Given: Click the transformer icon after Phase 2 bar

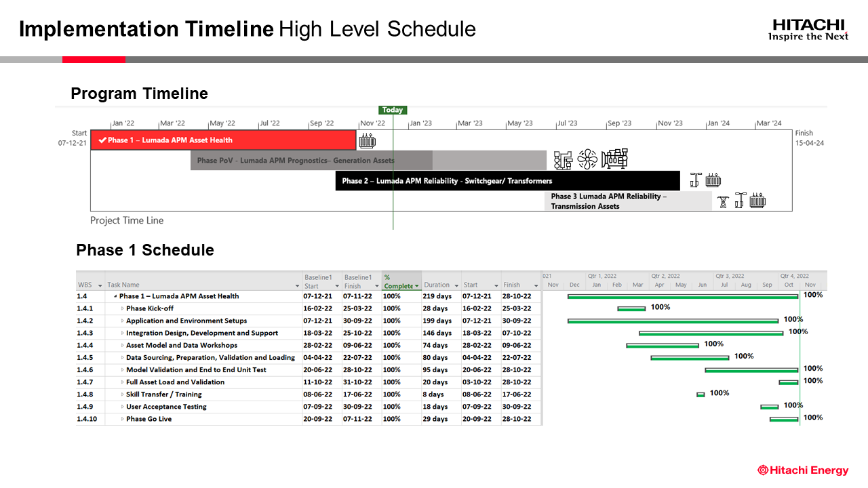Looking at the screenshot, I should click(713, 181).
